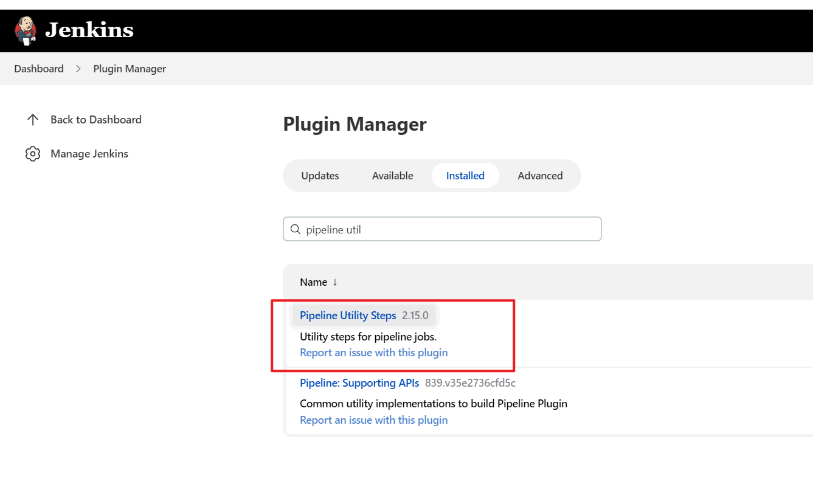The height and width of the screenshot is (504, 813).
Task: Report an issue for Pipeline Utility Steps
Action: point(374,353)
